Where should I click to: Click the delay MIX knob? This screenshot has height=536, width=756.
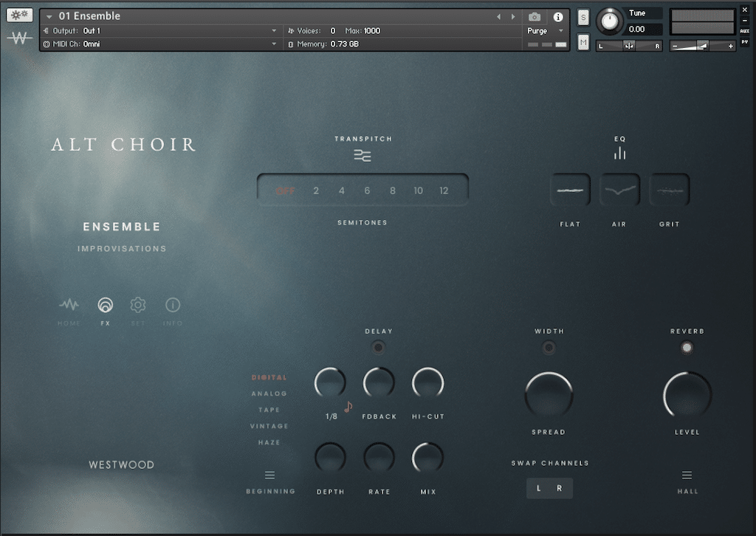427,458
